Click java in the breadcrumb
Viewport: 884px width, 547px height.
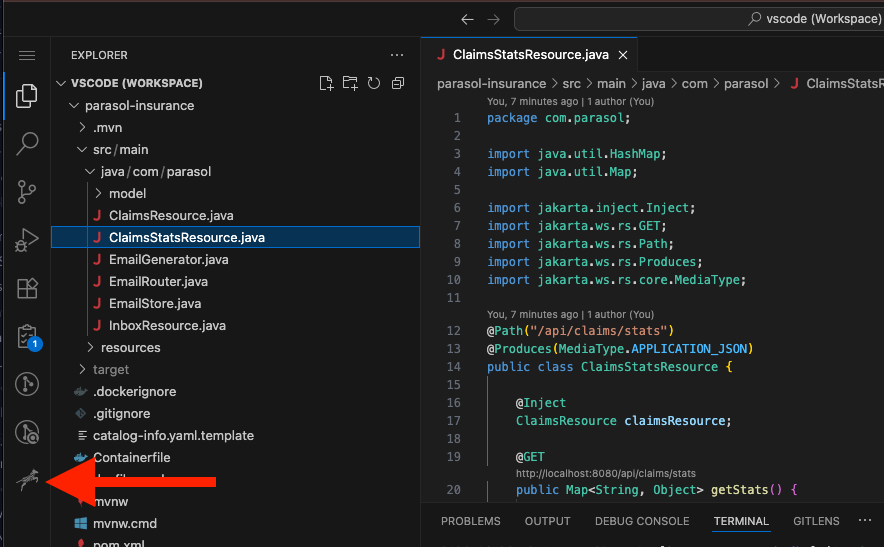click(x=653, y=84)
